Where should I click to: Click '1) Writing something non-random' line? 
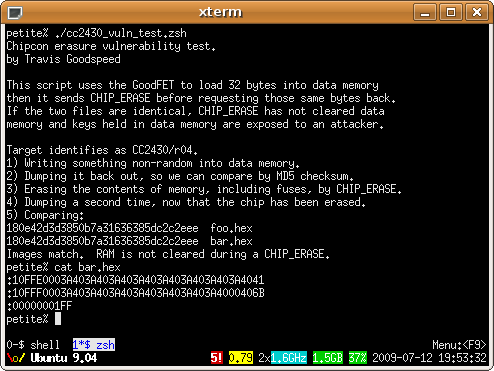point(153,163)
